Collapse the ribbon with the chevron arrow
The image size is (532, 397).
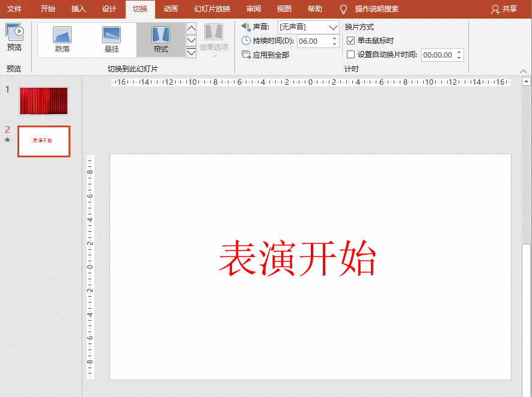pos(523,71)
